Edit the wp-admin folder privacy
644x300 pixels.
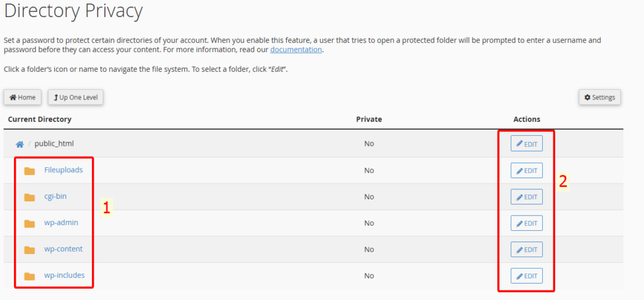click(526, 223)
